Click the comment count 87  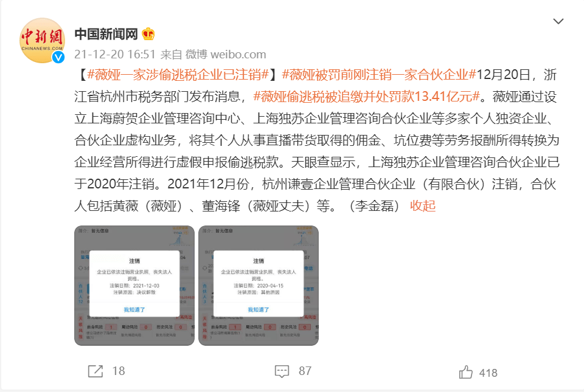(x=305, y=371)
